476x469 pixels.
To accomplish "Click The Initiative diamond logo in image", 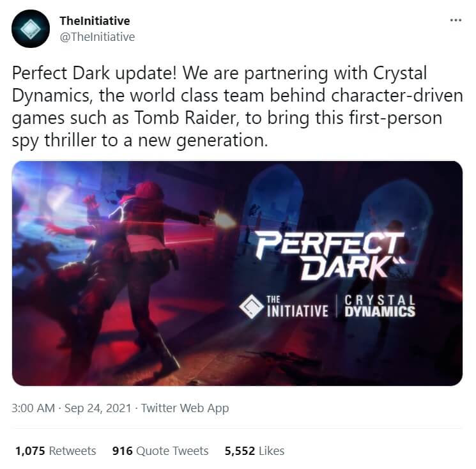I will pyautogui.click(x=251, y=306).
